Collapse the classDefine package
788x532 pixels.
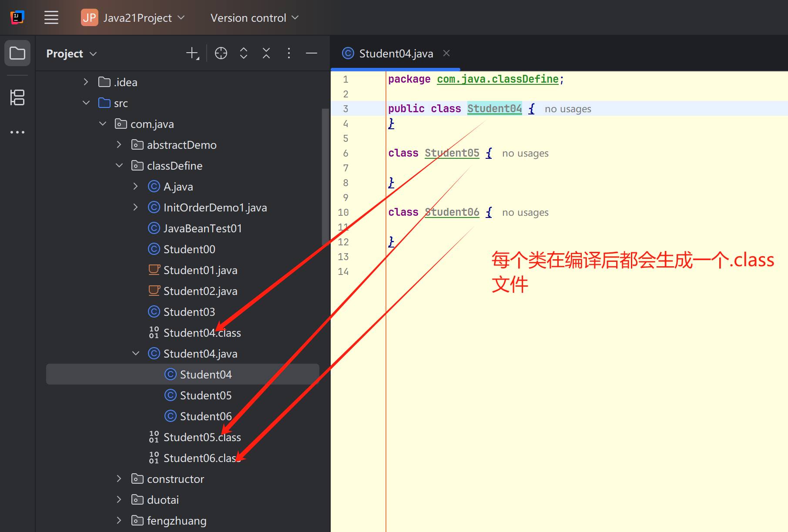119,165
